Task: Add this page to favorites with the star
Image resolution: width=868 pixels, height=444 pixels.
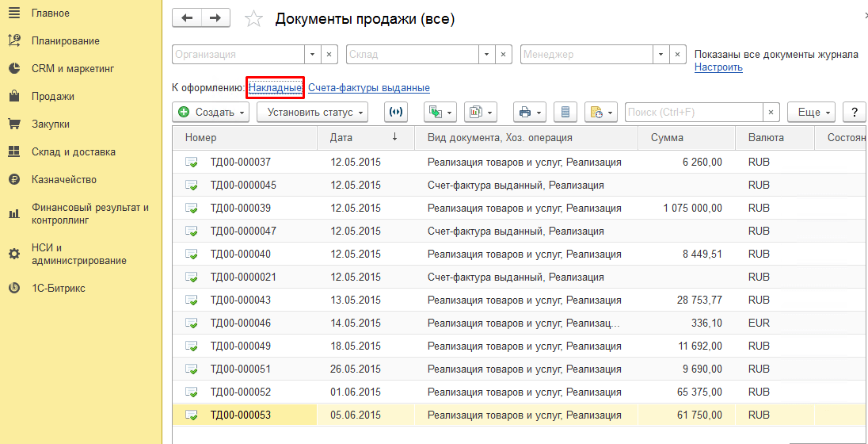Action: click(x=253, y=19)
